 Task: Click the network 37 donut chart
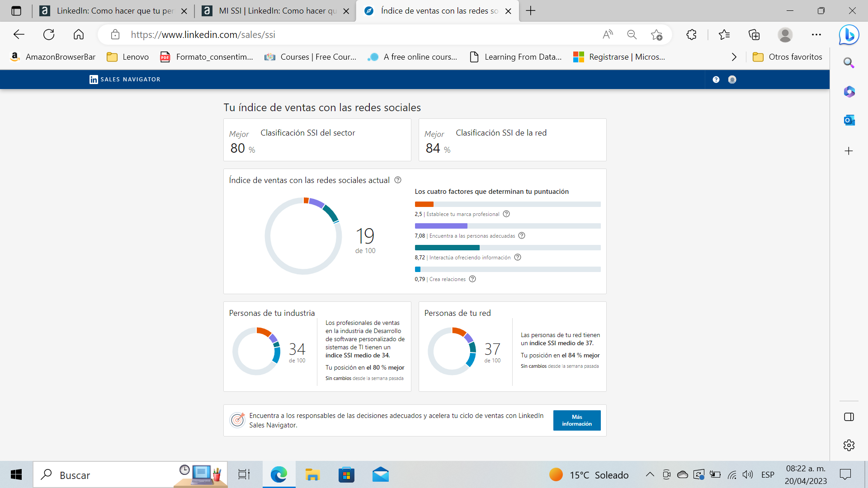pos(452,351)
